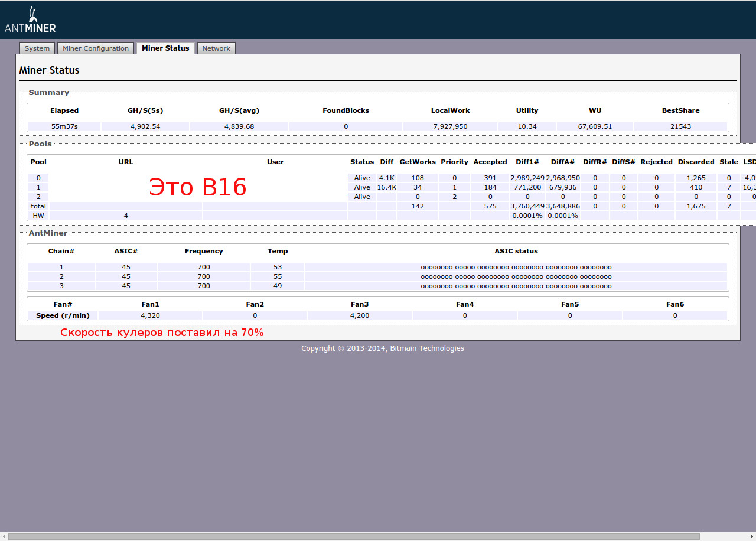The image size is (756, 541).
Task: Click the total Accepted value 575
Action: [490, 206]
